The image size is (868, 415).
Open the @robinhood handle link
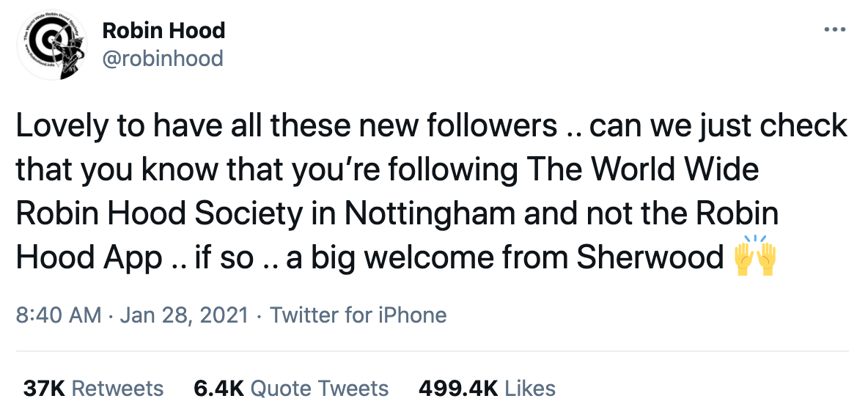pyautogui.click(x=163, y=58)
